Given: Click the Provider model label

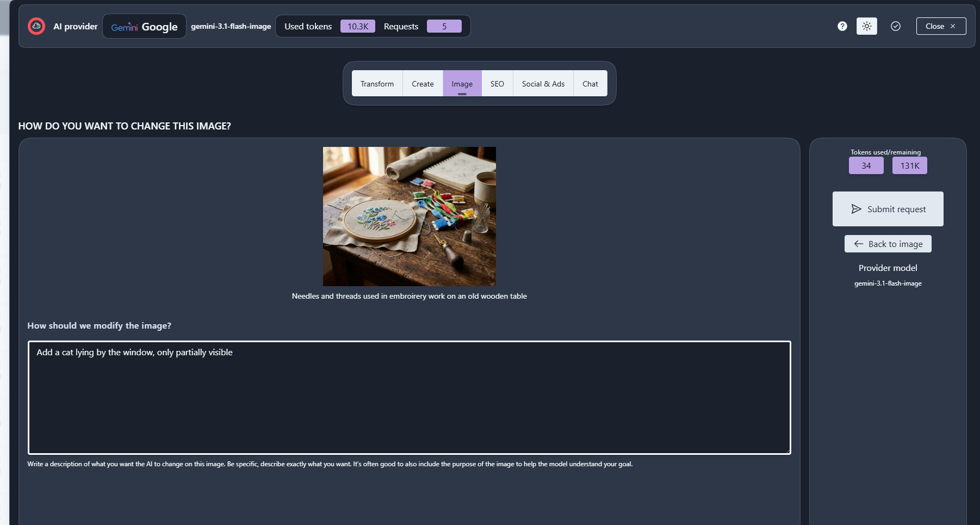Looking at the screenshot, I should [x=888, y=268].
